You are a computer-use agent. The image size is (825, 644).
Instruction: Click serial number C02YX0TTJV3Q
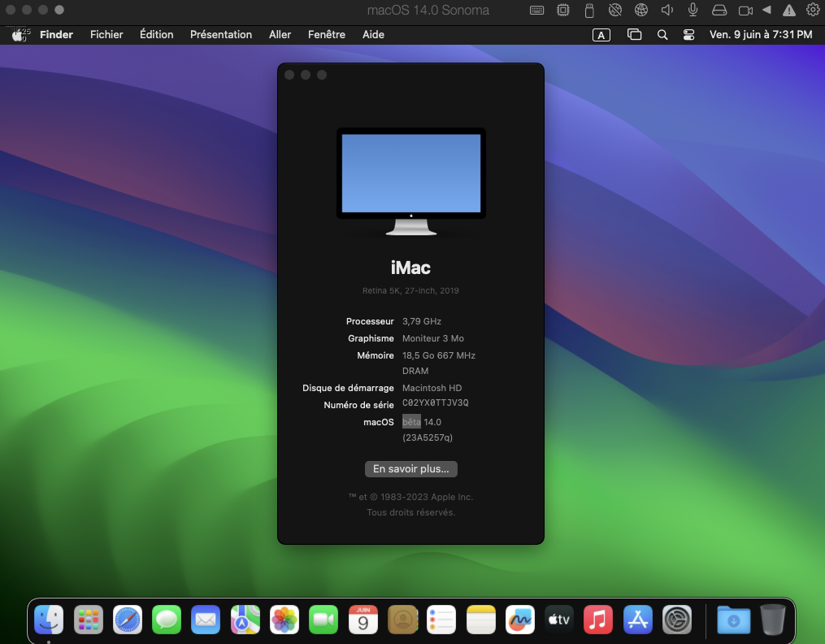tap(435, 403)
